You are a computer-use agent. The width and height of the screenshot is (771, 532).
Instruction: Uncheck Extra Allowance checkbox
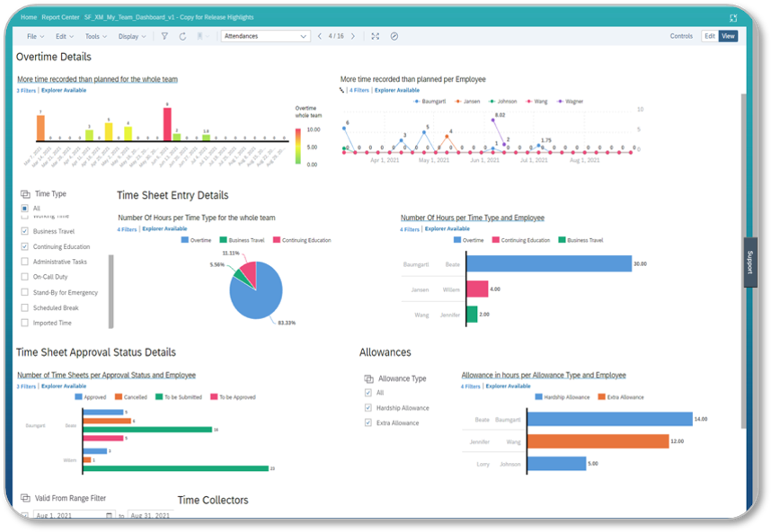(368, 423)
